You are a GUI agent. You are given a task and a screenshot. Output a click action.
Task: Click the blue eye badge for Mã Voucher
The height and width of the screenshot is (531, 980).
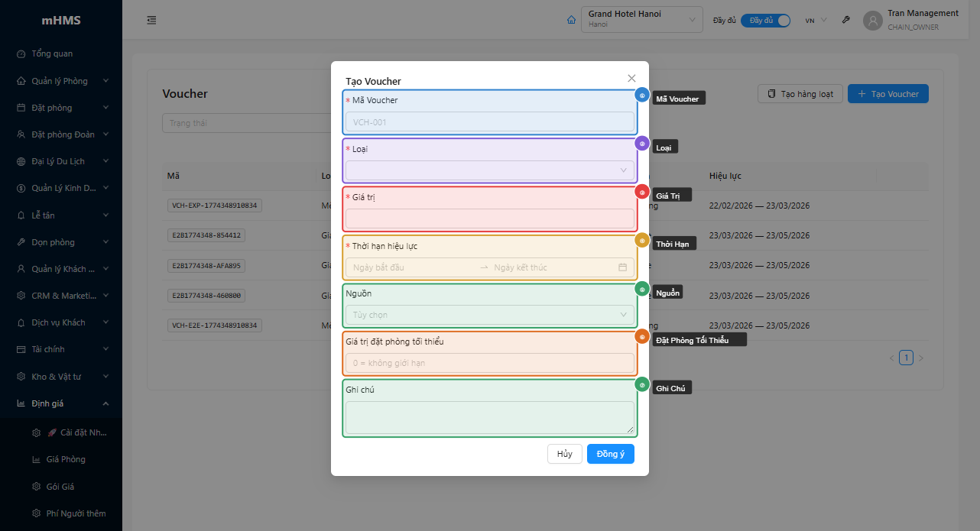642,96
